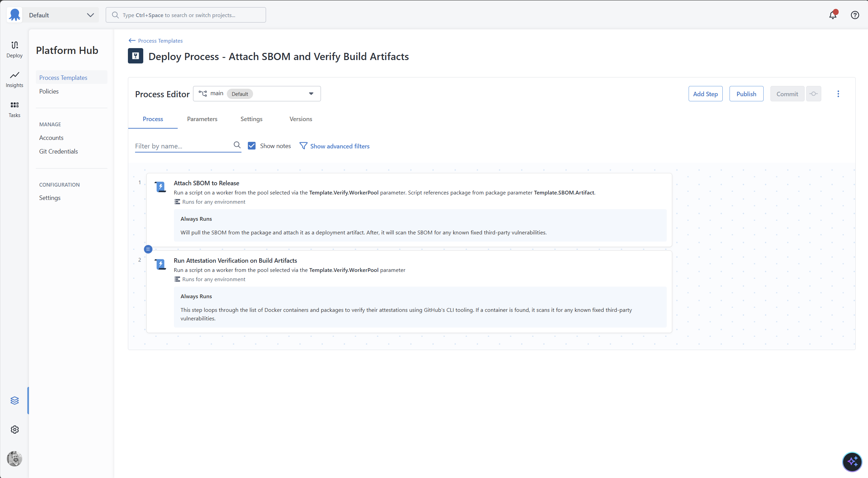Click the help question-mark icon
This screenshot has height=478, width=868.
pyautogui.click(x=855, y=15)
